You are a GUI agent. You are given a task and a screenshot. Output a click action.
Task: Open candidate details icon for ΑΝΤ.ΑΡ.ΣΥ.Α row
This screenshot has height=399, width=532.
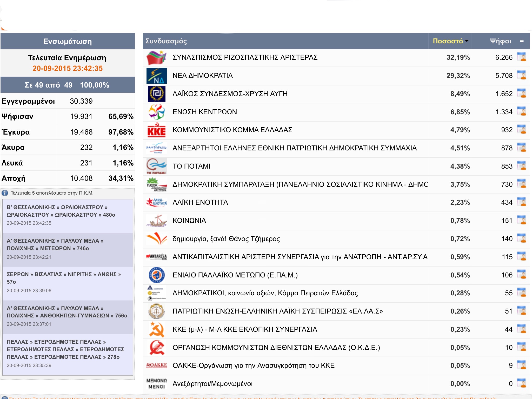click(521, 256)
